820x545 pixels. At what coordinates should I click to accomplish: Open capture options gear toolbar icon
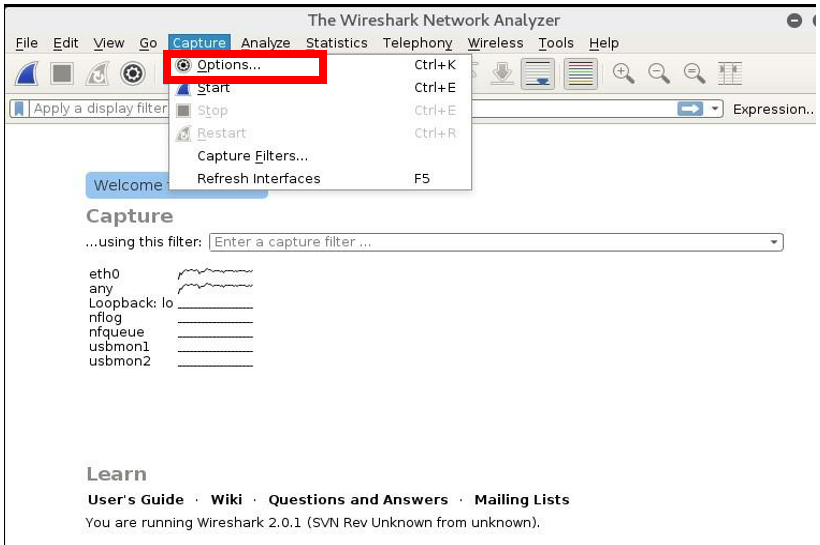132,74
